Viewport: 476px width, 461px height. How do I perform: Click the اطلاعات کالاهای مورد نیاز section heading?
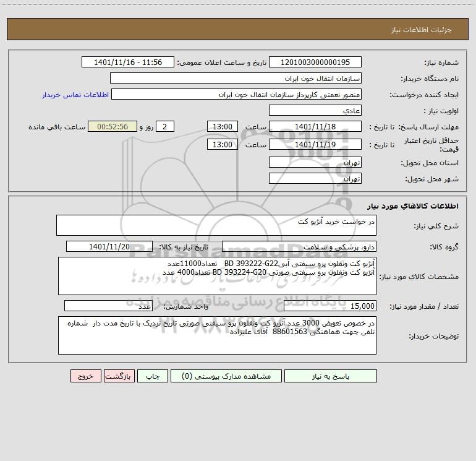(413, 206)
